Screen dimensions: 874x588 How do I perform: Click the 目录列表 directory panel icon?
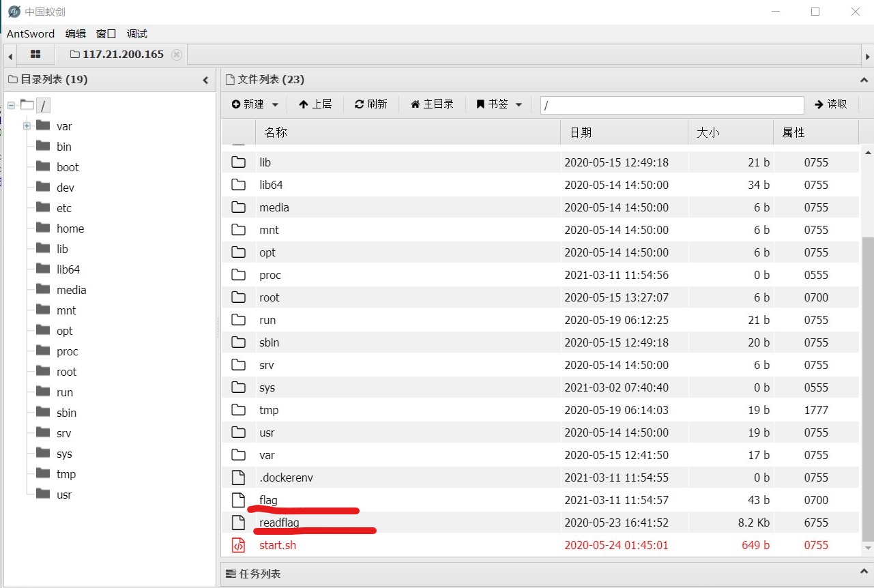(12, 79)
